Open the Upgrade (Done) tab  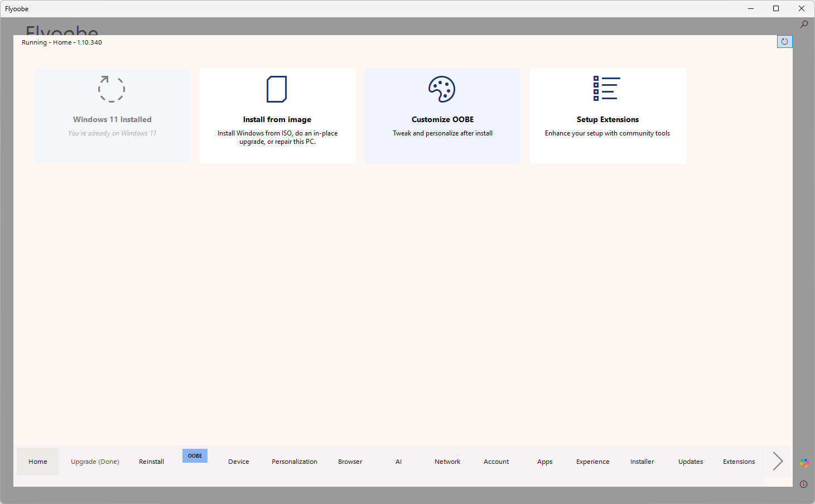coord(95,462)
